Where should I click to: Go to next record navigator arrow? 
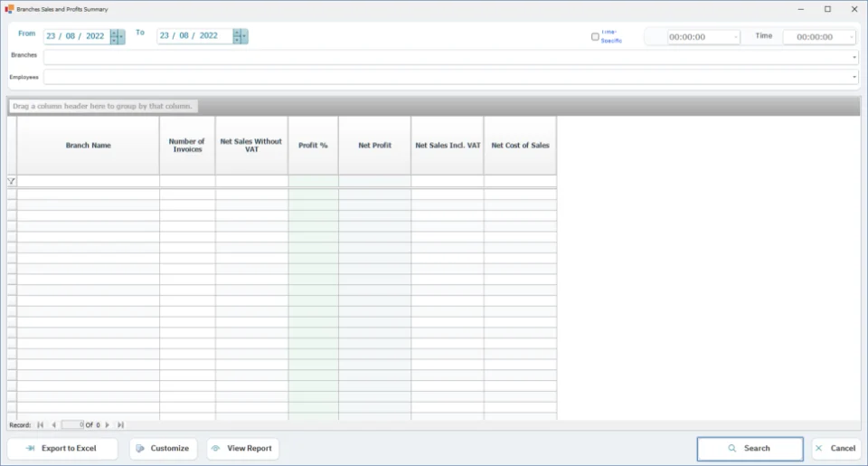[108, 425]
